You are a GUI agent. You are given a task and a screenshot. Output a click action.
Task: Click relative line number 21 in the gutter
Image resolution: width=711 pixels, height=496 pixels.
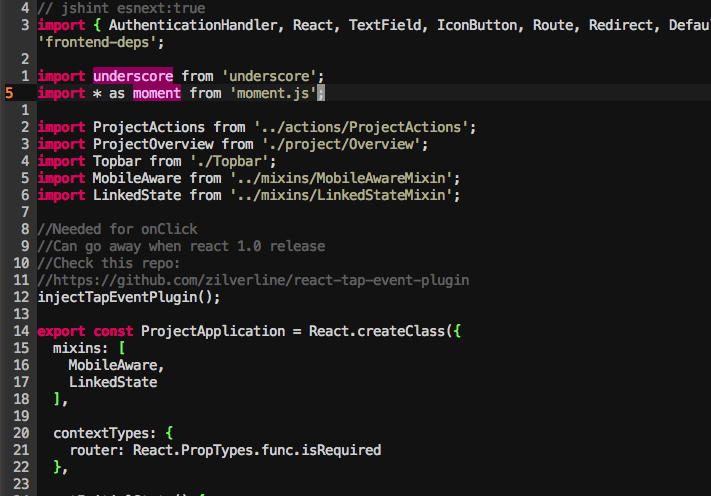(21, 450)
